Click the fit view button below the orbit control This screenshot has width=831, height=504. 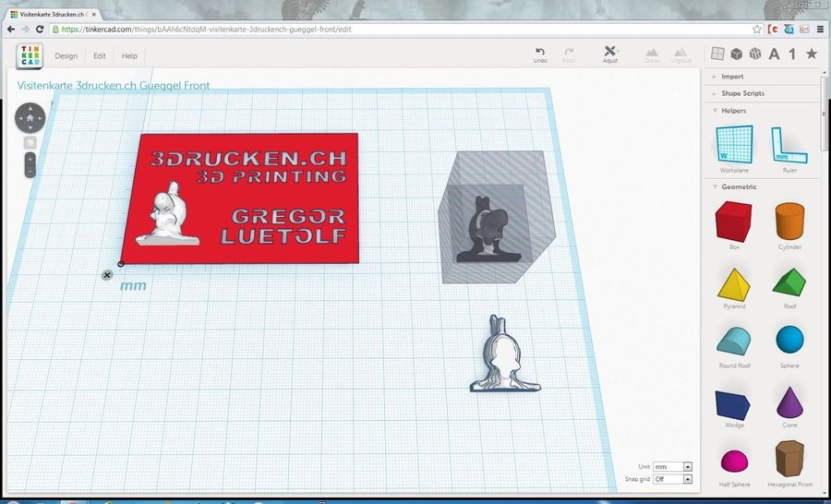30,142
